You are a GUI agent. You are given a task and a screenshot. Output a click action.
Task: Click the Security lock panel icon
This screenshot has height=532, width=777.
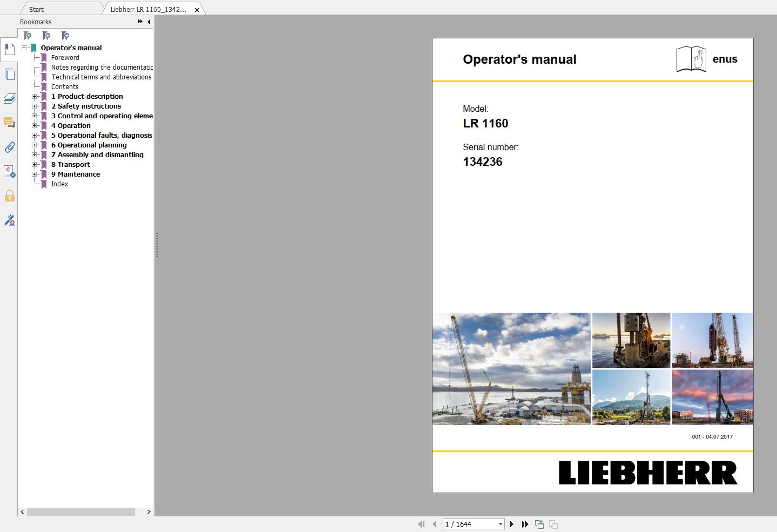(x=9, y=196)
